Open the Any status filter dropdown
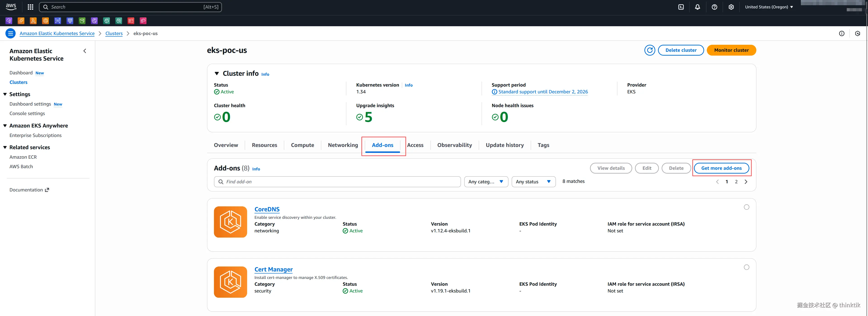 click(533, 182)
